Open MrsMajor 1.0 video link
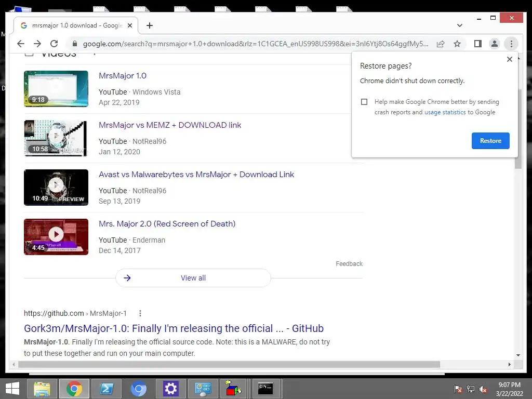This screenshot has height=399, width=532. 123,76
